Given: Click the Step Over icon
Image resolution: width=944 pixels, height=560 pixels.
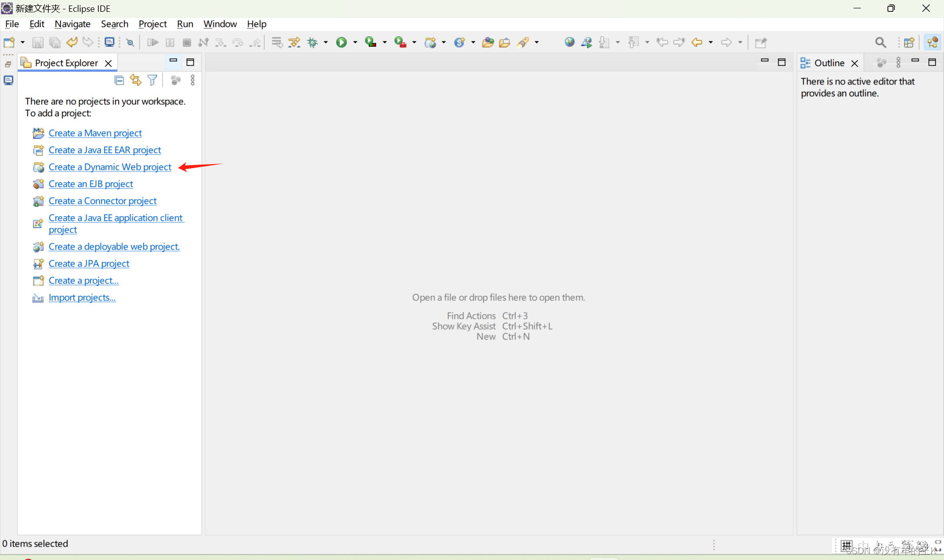Looking at the screenshot, I should [238, 43].
